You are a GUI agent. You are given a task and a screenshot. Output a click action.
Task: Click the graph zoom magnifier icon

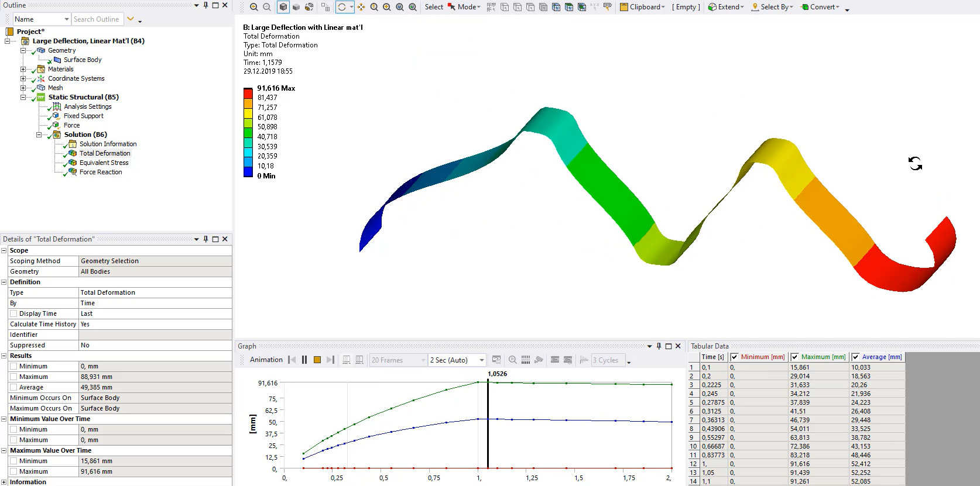513,360
